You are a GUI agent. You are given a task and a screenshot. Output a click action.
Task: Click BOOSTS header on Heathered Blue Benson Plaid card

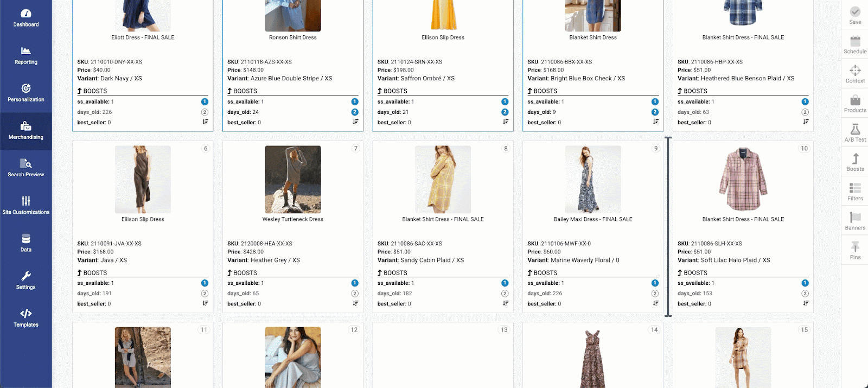[x=693, y=91]
